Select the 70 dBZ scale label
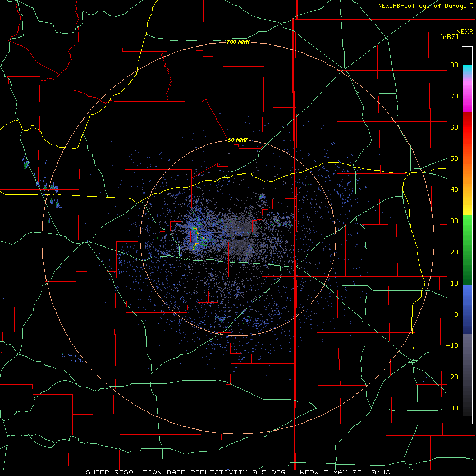 (454, 96)
